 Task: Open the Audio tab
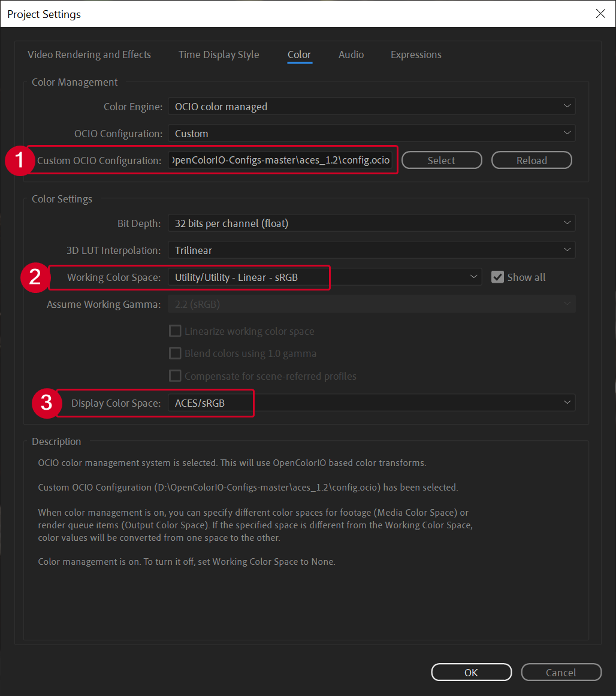pyautogui.click(x=351, y=55)
